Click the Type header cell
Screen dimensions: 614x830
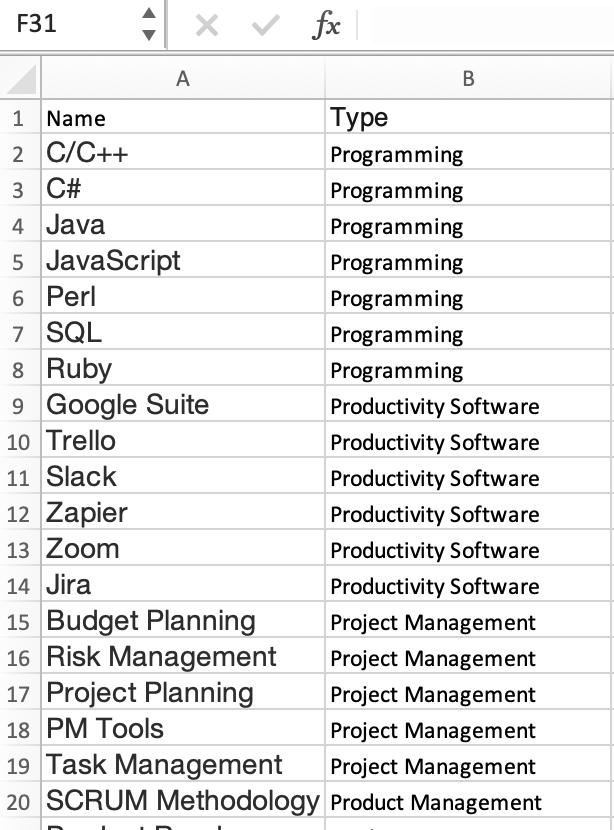(x=468, y=117)
